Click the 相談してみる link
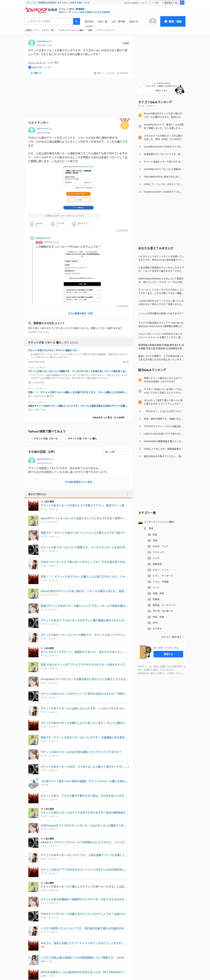210x980 pixels. click(161, 90)
